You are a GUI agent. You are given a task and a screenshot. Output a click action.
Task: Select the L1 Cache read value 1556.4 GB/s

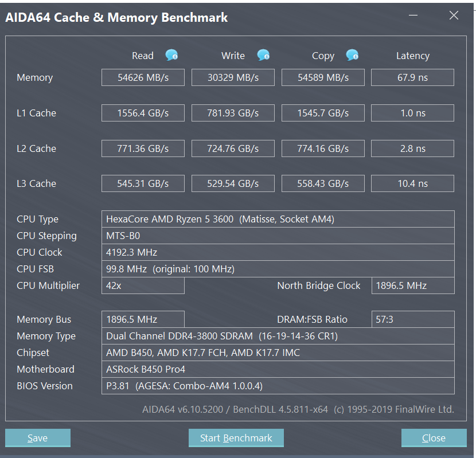click(143, 113)
